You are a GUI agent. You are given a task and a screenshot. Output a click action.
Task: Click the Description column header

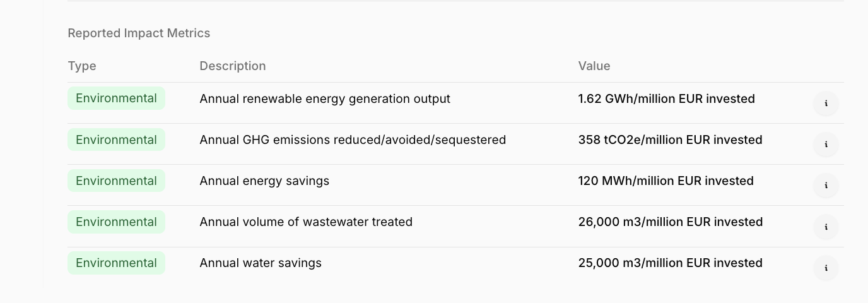click(x=233, y=66)
